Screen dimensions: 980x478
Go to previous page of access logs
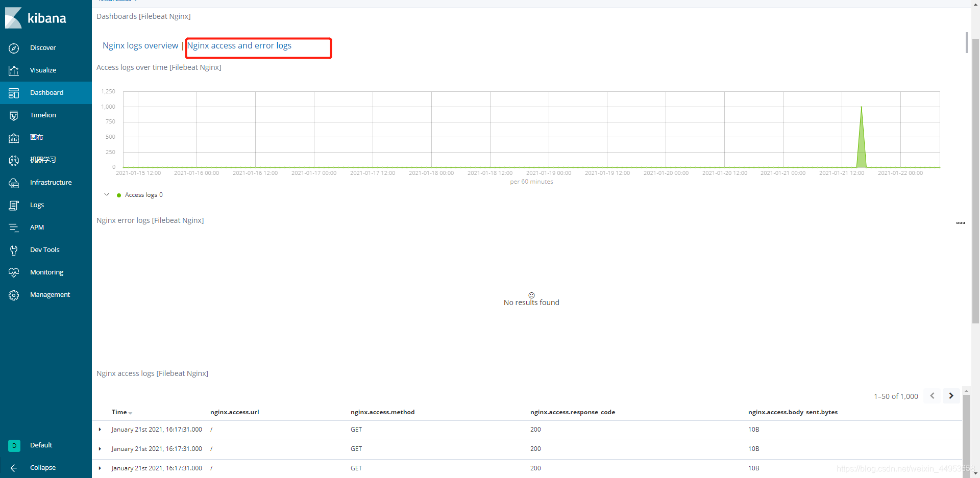tap(932, 396)
